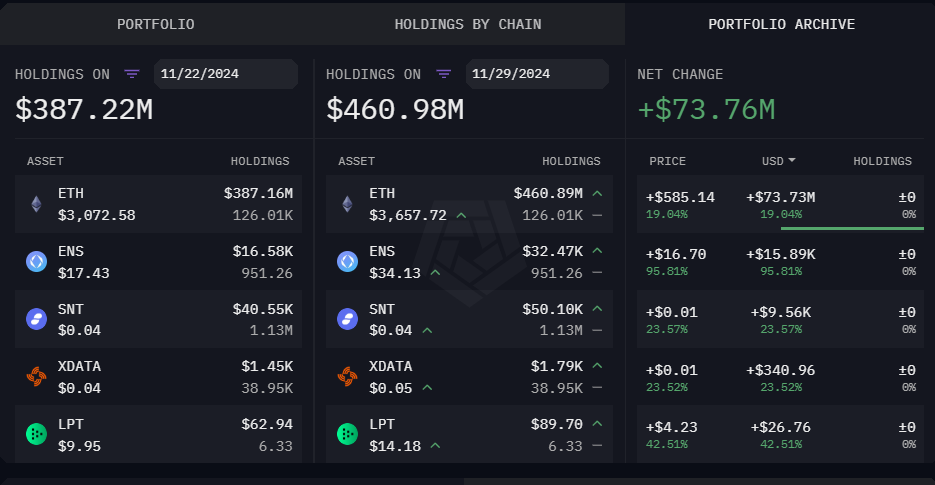This screenshot has width=935, height=485.
Task: Open the 11/22/2024 date picker
Action: (225, 74)
